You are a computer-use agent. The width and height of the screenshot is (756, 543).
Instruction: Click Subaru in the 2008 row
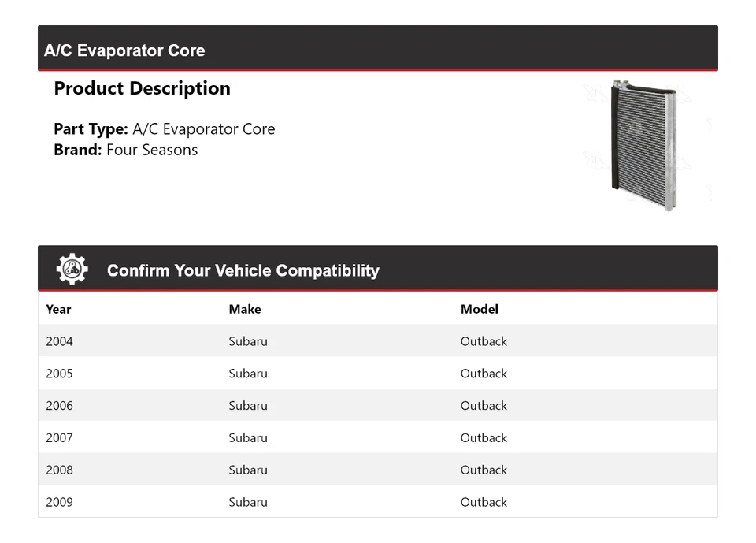pos(248,470)
